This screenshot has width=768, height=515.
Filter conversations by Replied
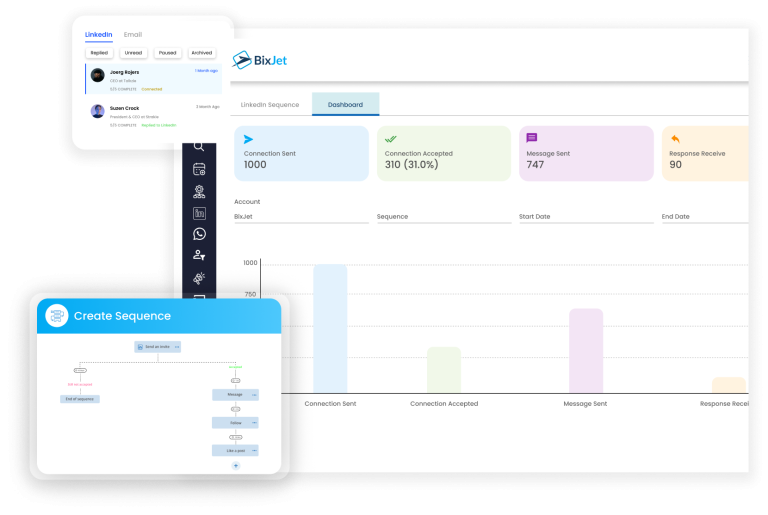coord(99,53)
